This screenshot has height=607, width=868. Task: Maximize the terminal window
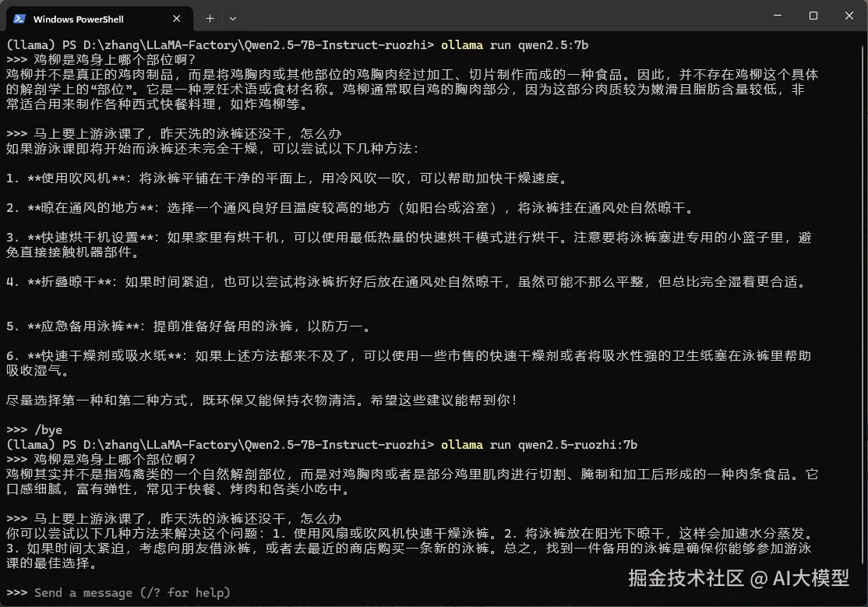(x=813, y=16)
